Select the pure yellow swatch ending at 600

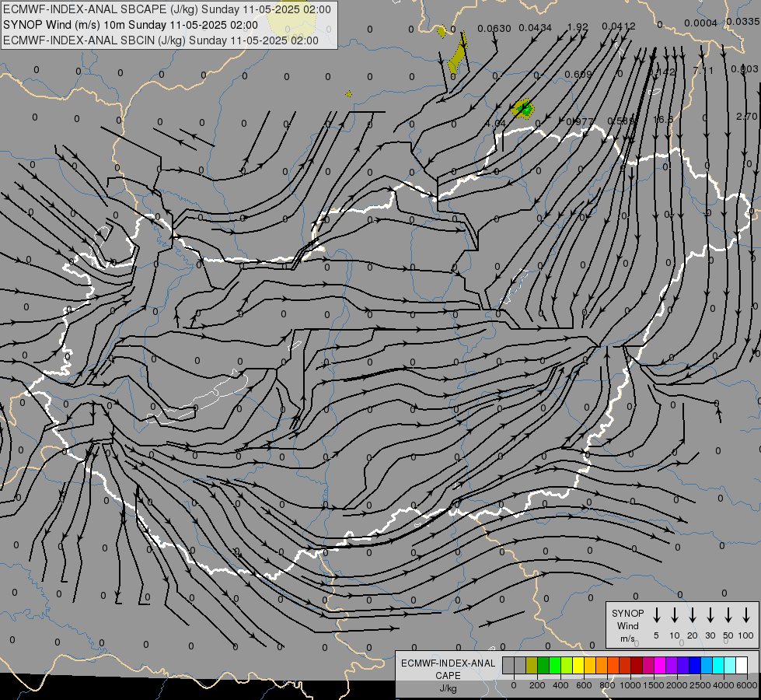[578, 665]
